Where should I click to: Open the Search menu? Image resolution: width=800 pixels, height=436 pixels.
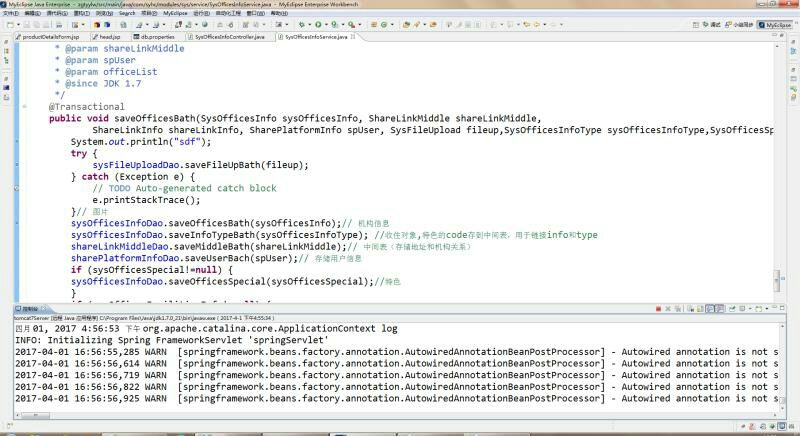[x=126, y=13]
